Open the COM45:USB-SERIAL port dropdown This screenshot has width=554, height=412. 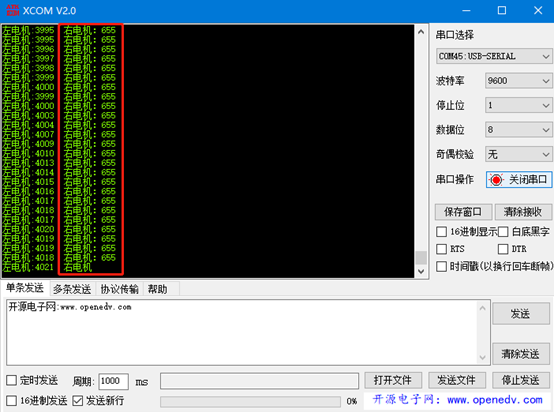(494, 57)
